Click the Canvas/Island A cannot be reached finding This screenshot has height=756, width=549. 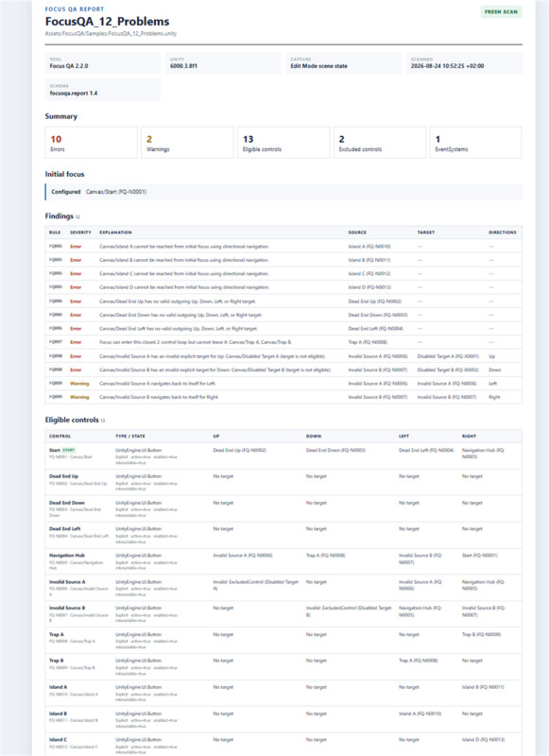pos(283,247)
